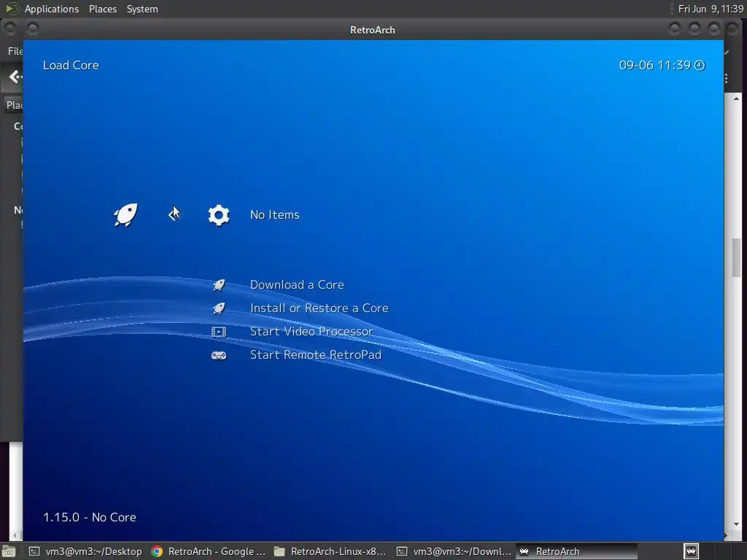Click the Load Core title text

point(71,65)
